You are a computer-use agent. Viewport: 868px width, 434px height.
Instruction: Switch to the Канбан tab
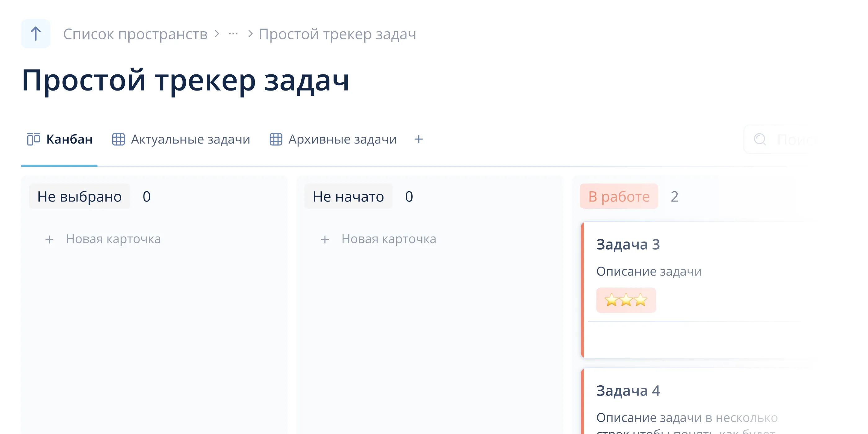coord(59,139)
